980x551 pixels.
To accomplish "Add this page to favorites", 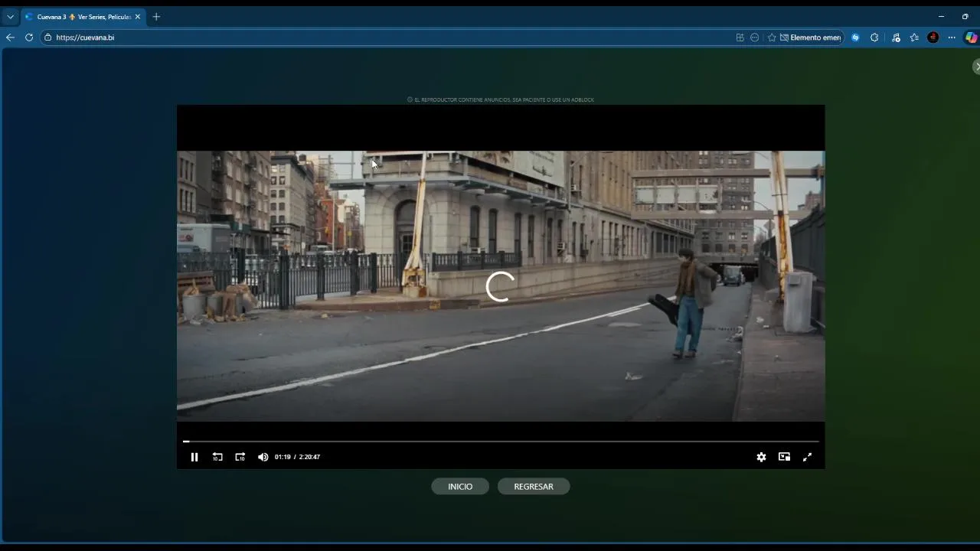I will click(x=772, y=37).
